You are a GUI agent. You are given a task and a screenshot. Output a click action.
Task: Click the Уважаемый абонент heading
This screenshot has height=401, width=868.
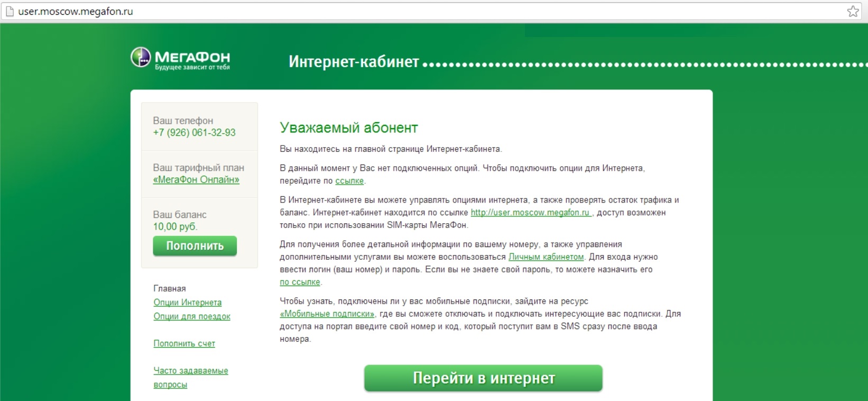point(349,127)
